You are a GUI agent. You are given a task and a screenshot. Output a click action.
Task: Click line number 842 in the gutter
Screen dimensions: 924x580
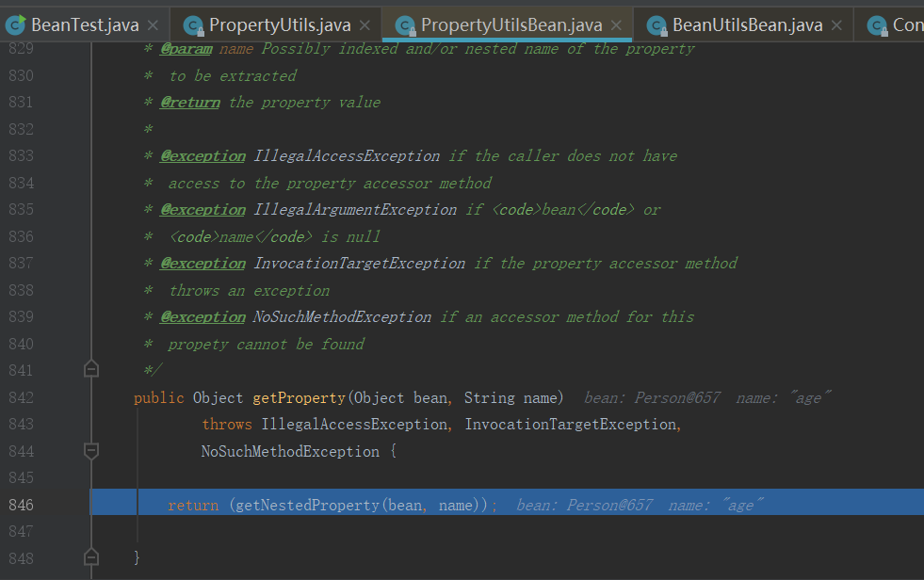pos(21,398)
